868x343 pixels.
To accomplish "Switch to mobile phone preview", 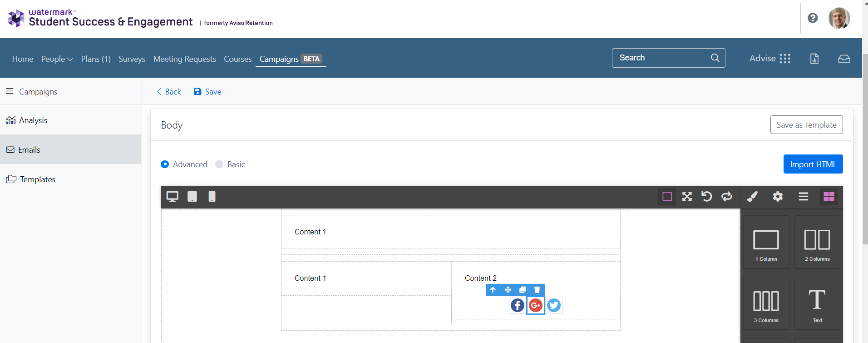I will tap(212, 197).
